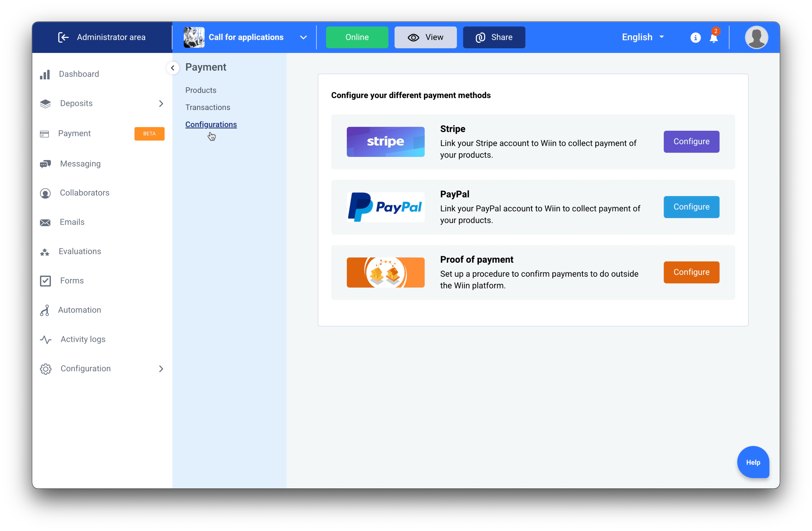Open the Help chat bubble
This screenshot has height=531, width=812.
click(753, 462)
